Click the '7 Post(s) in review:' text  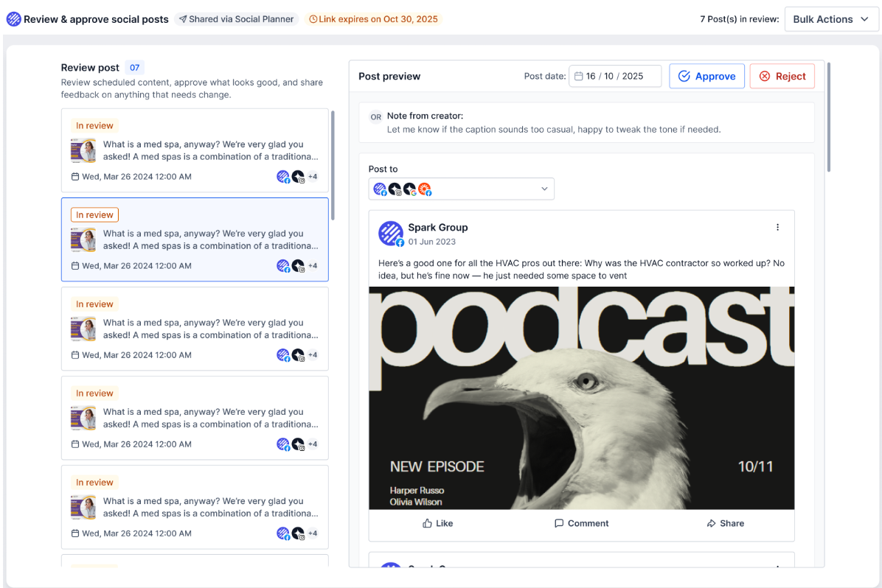click(739, 19)
